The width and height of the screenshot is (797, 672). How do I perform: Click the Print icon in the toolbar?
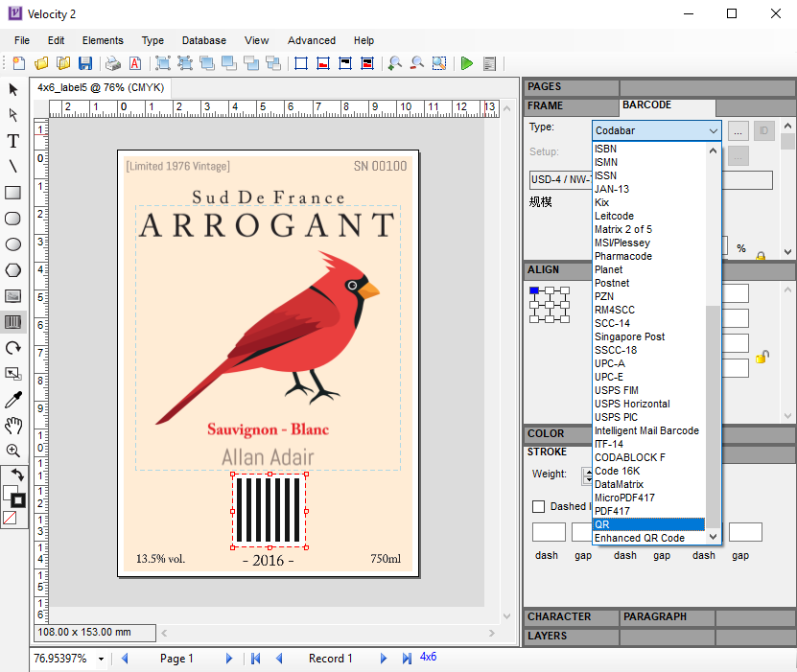tap(113, 63)
